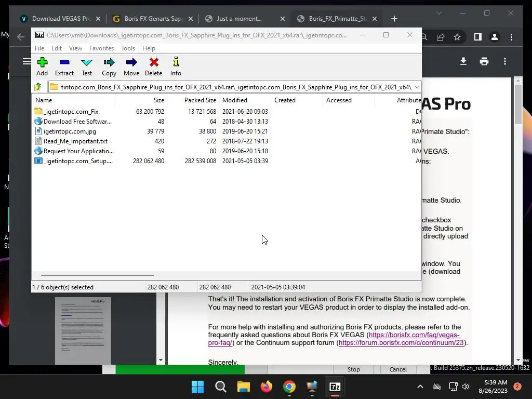This screenshot has width=532, height=399.
Task: Click the browser back arrow
Action: (x=21, y=37)
